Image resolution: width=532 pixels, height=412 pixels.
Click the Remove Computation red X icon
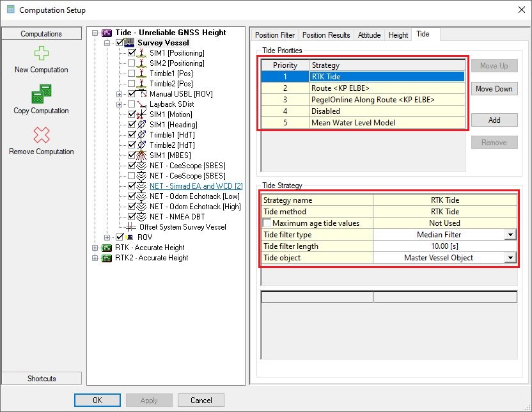pos(41,136)
